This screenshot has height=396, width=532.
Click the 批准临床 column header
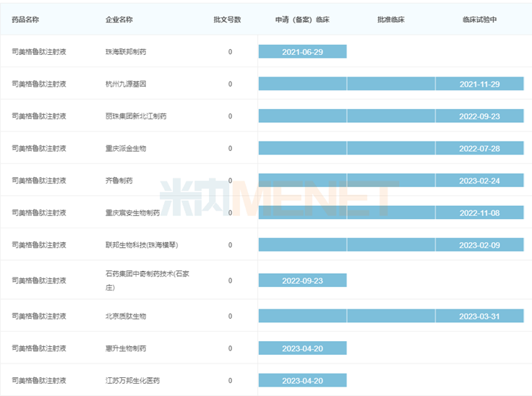pyautogui.click(x=391, y=20)
